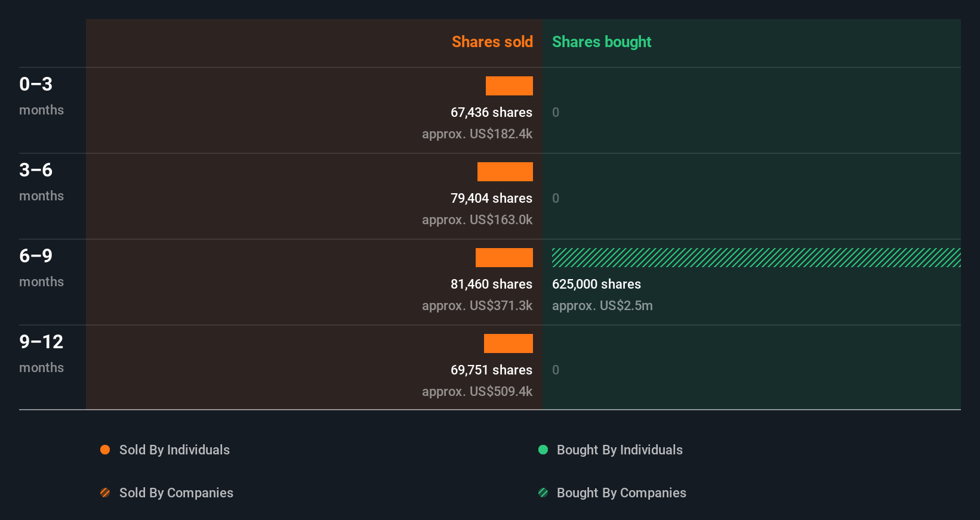
Task: Select the Bought By Individuals legend label
Action: pyautogui.click(x=620, y=450)
